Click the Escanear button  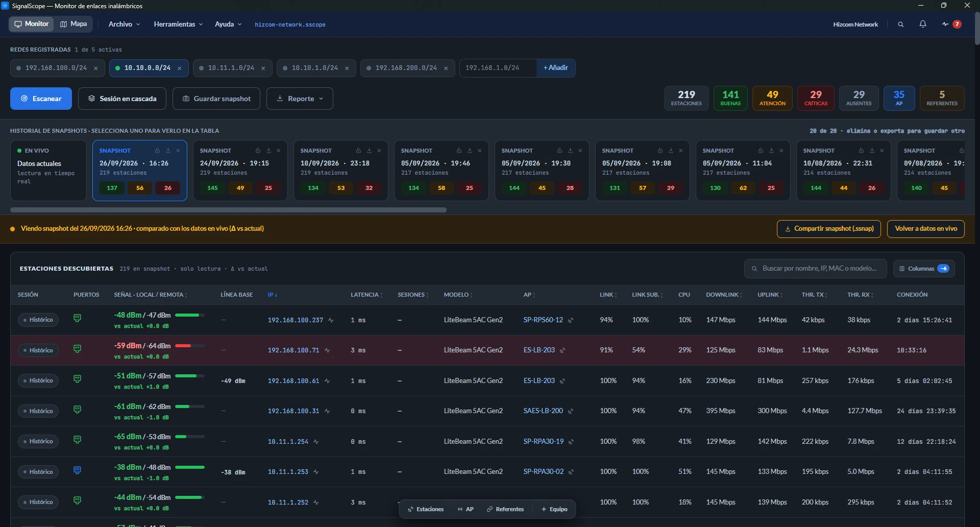[41, 99]
